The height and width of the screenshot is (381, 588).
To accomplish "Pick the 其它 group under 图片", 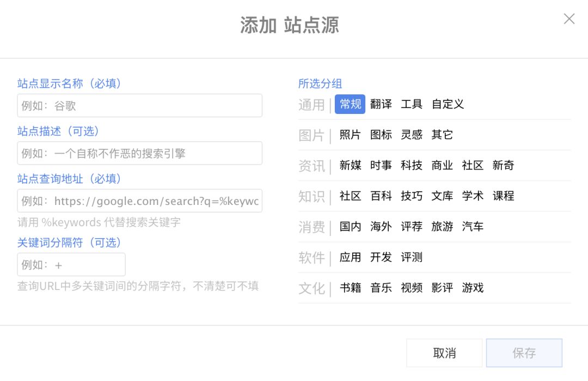I will pos(442,135).
